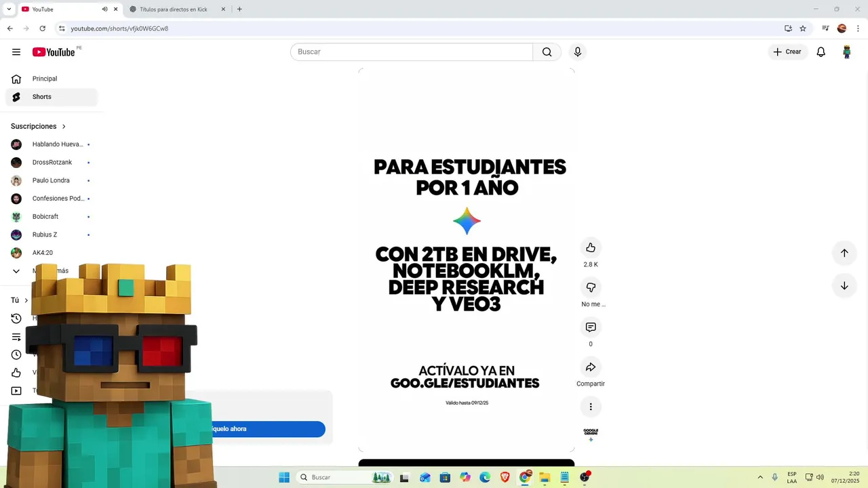Open Confesiones Pod subscription channel
The image size is (868, 488).
click(x=52, y=199)
